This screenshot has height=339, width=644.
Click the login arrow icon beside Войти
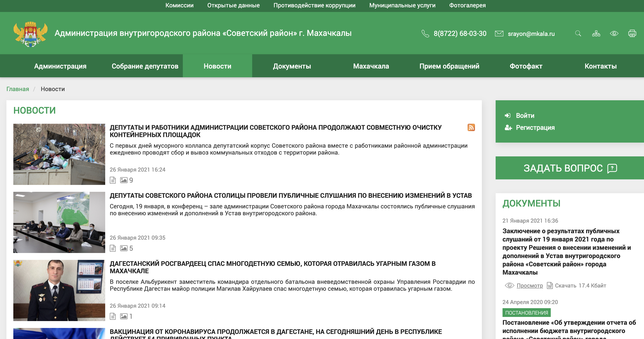pyautogui.click(x=508, y=115)
